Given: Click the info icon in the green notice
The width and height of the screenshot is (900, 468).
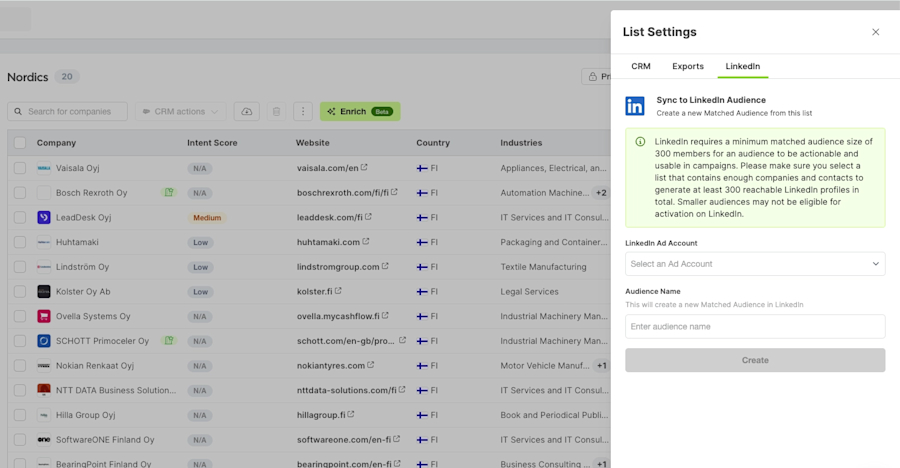Looking at the screenshot, I should [x=640, y=141].
